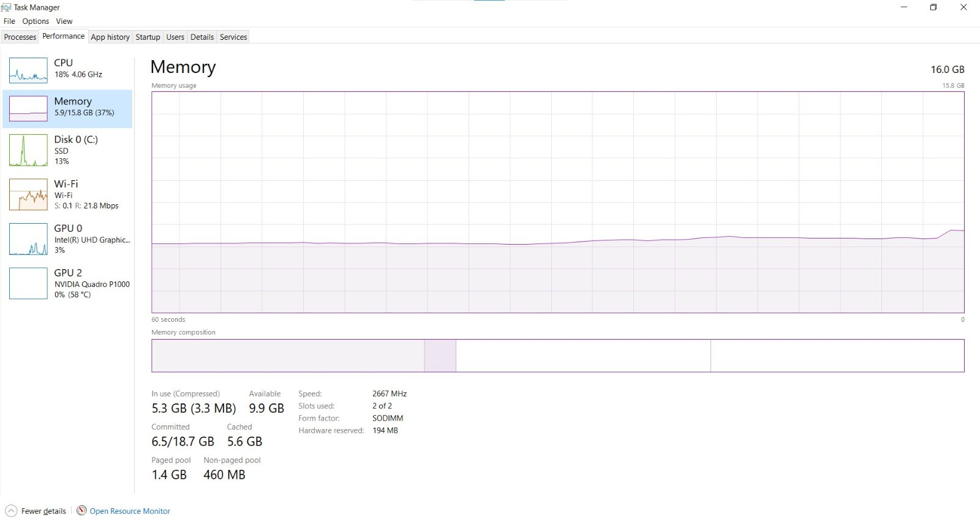The width and height of the screenshot is (980, 526).
Task: Click the Intel(R) UHD Graphics GPU 0 label
Action: pos(92,240)
